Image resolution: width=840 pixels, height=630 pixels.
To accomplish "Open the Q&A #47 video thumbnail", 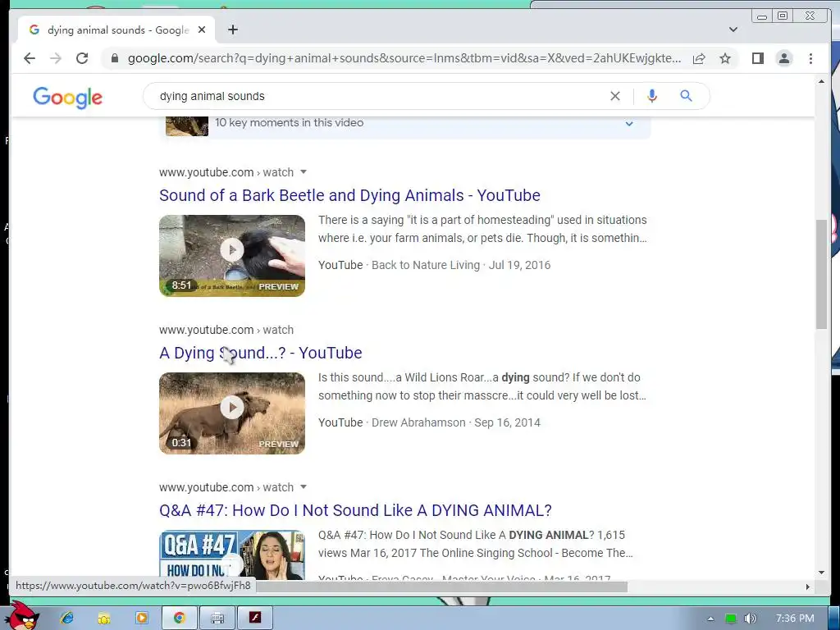I will tap(232, 555).
